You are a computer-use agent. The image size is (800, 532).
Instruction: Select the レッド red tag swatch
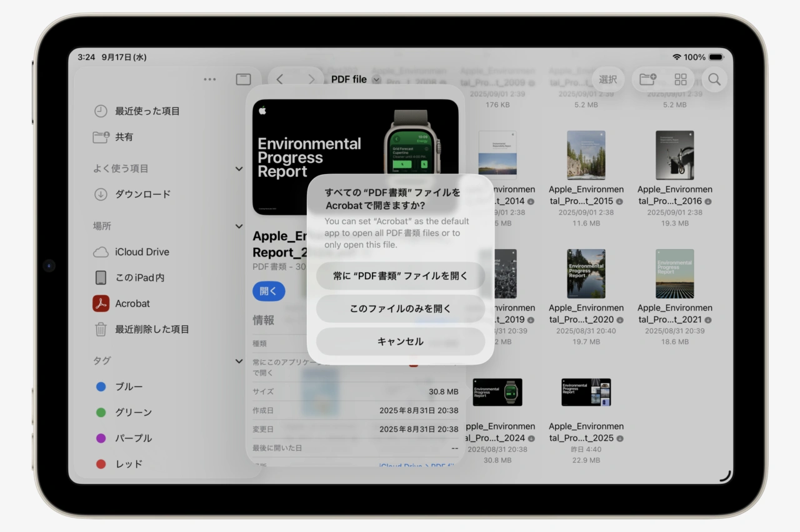point(101,464)
